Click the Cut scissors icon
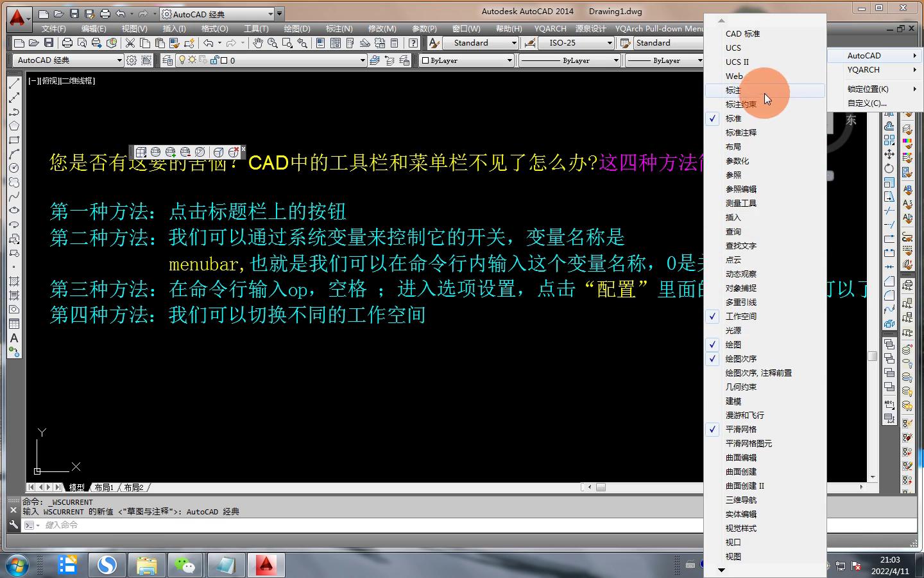 coord(130,43)
